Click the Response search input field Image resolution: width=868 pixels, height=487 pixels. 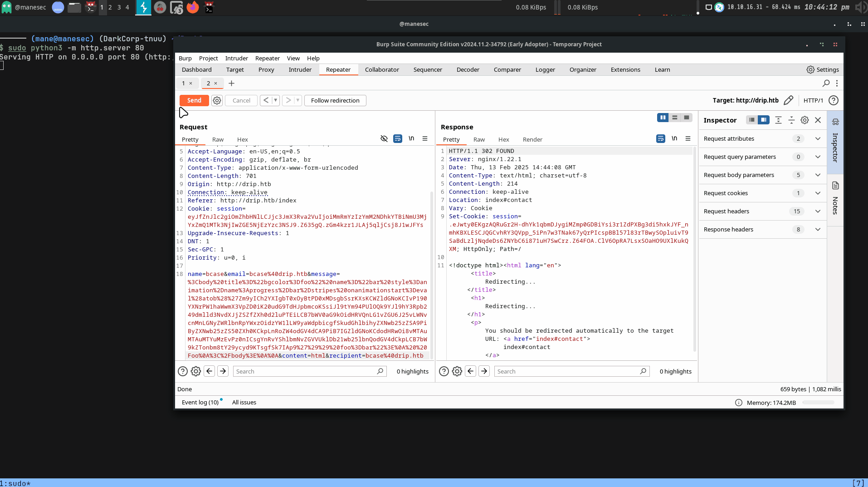(567, 371)
